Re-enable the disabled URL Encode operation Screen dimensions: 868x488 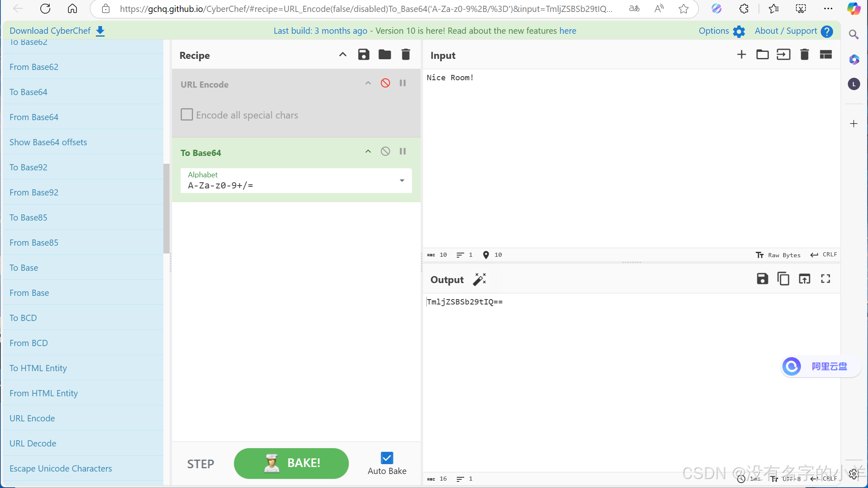coord(385,83)
